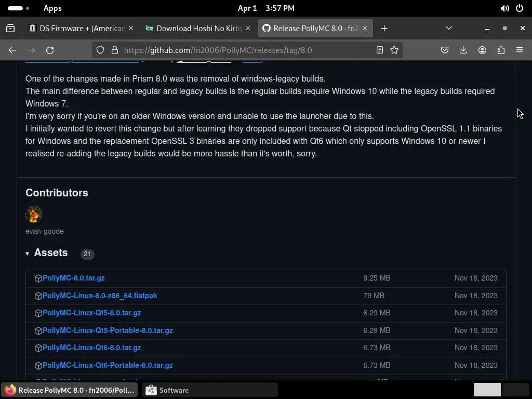Click the Assets count badge 21
This screenshot has width=532, height=399.
(87, 254)
